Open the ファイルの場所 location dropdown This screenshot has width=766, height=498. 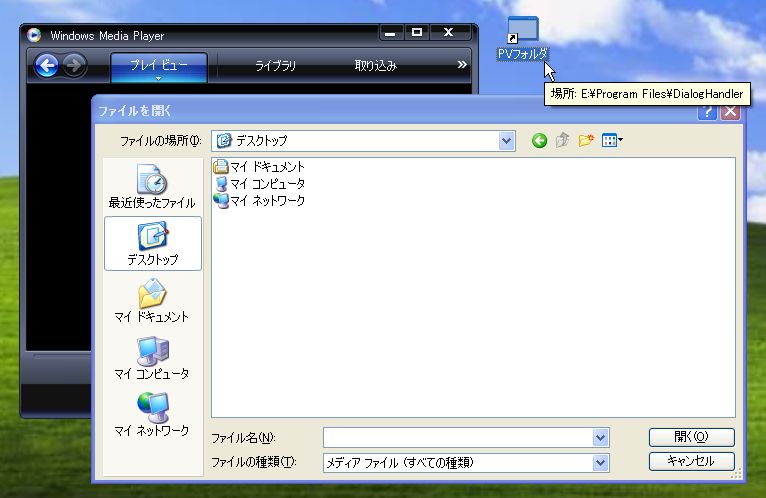[x=507, y=141]
